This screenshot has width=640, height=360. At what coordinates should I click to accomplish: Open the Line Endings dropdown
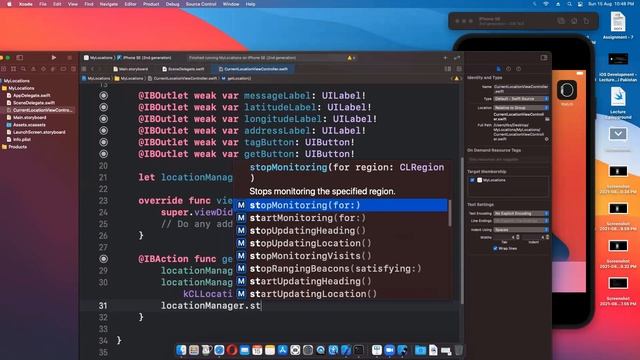pos(521,221)
